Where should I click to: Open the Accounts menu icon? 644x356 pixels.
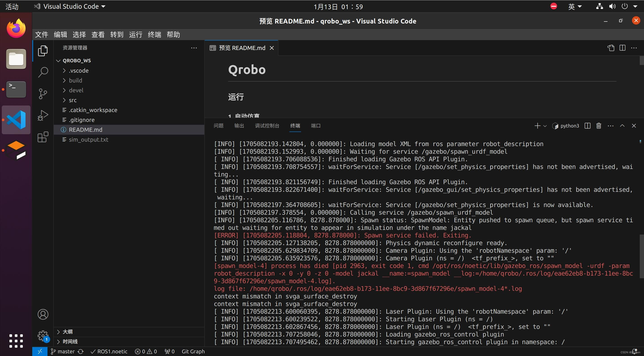43,314
